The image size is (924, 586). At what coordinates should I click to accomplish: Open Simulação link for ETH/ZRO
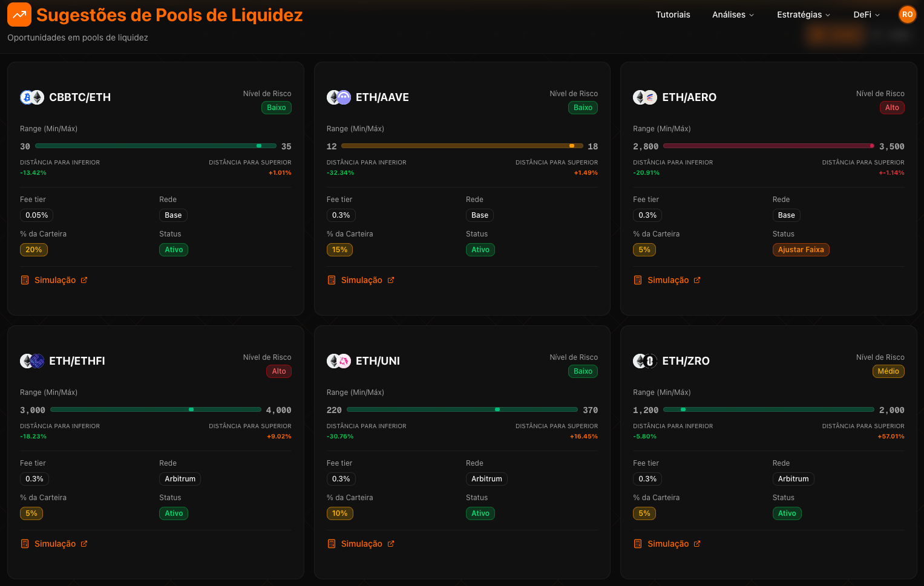pyautogui.click(x=667, y=544)
